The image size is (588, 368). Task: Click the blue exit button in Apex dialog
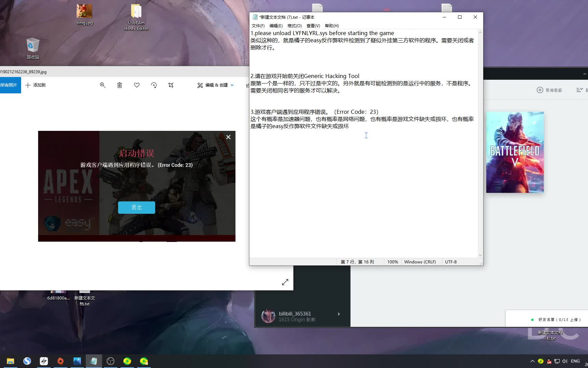tap(136, 207)
